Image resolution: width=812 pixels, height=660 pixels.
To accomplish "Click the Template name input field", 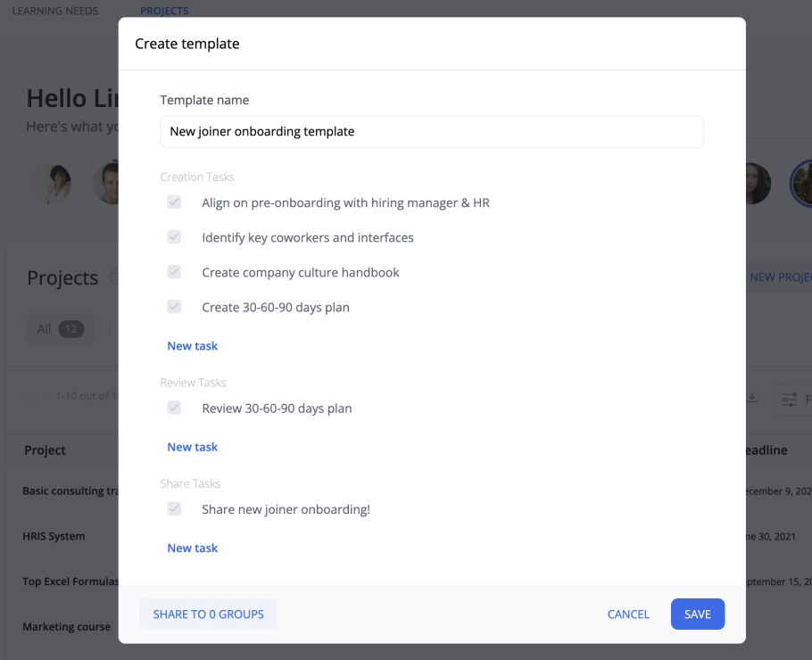I will (432, 131).
